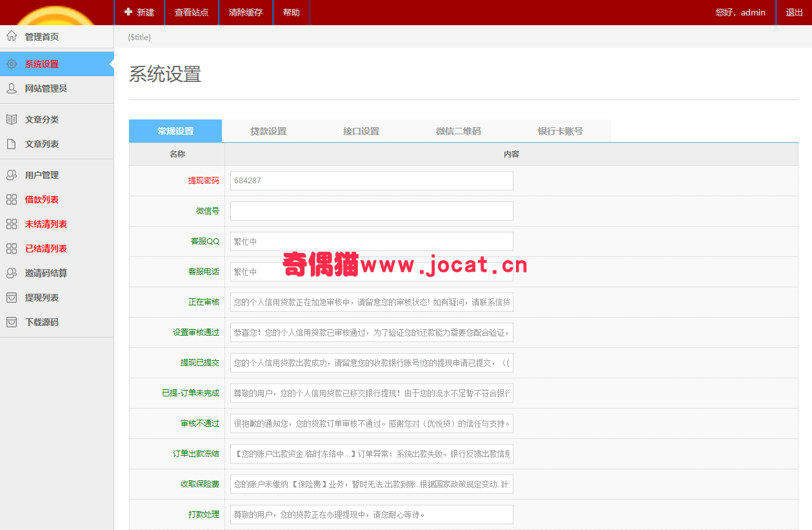812x530 pixels.
Task: Click the {$title} breadcrumb text
Action: tap(139, 37)
